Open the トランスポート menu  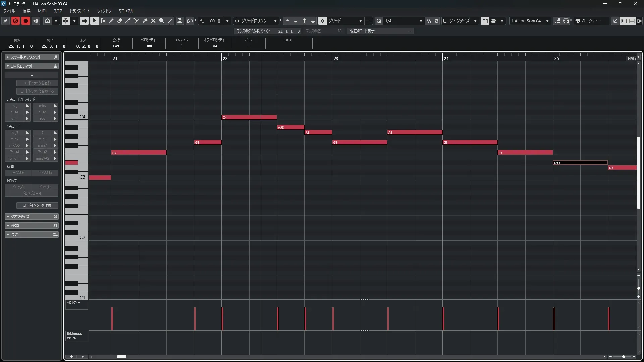point(79,11)
